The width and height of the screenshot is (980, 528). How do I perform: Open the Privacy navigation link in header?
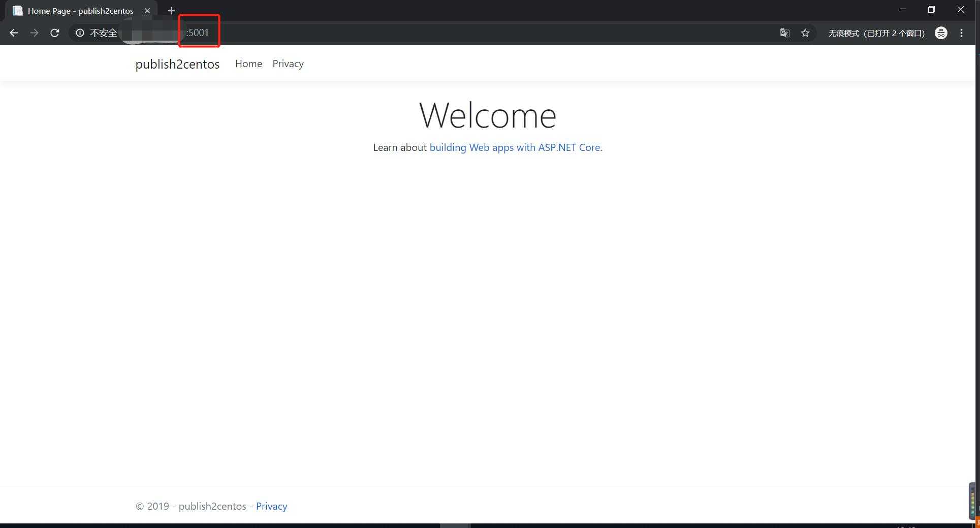coord(288,64)
